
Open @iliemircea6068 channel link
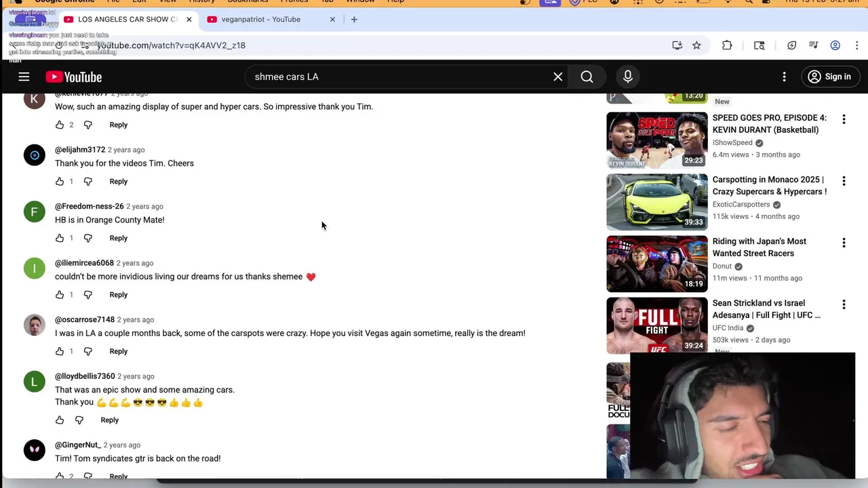(x=84, y=263)
